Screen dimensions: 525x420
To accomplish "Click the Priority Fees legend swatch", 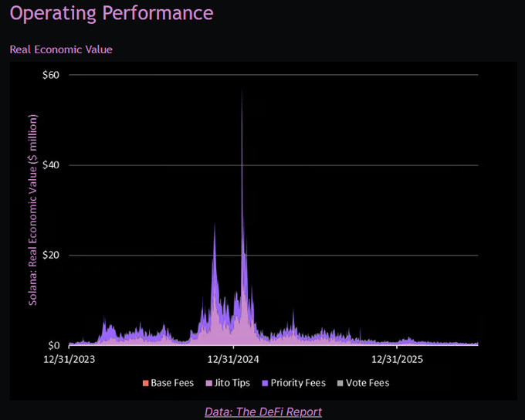I will point(265,383).
